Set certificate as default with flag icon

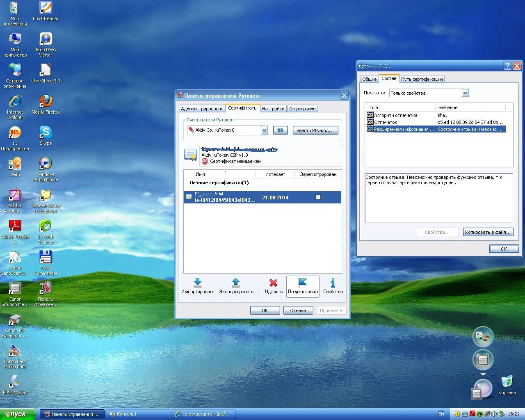[303, 283]
